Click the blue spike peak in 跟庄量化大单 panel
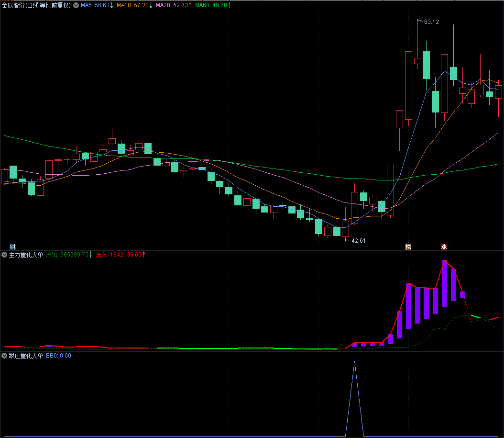This screenshot has height=438, width=504. tap(354, 362)
